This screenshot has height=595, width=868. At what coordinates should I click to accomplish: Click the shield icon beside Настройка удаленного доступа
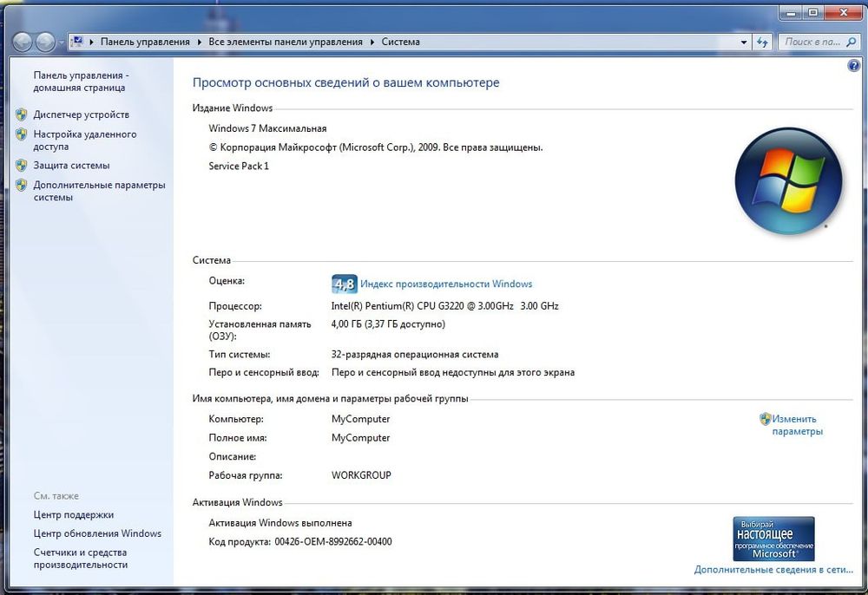pyautogui.click(x=21, y=134)
